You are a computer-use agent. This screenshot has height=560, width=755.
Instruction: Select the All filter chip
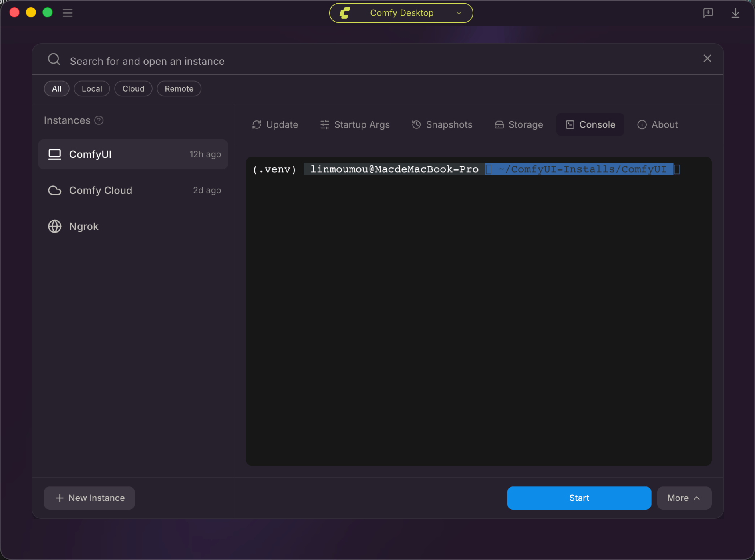(57, 88)
